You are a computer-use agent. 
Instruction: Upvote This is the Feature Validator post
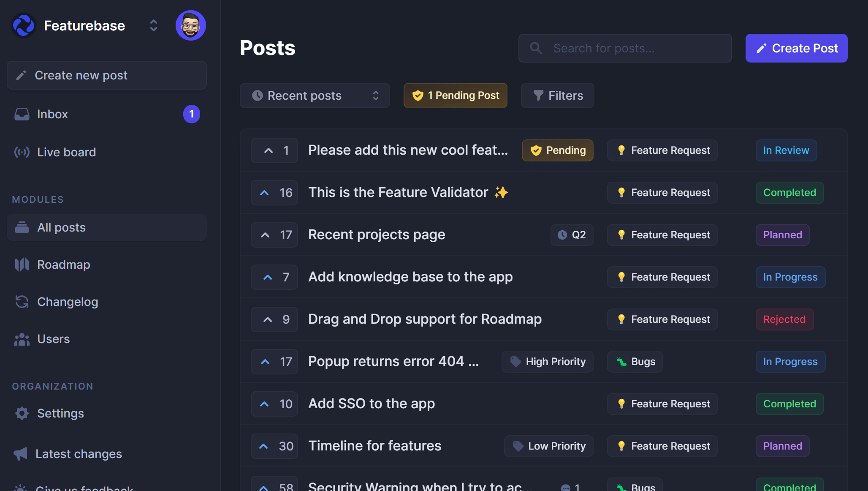274,193
